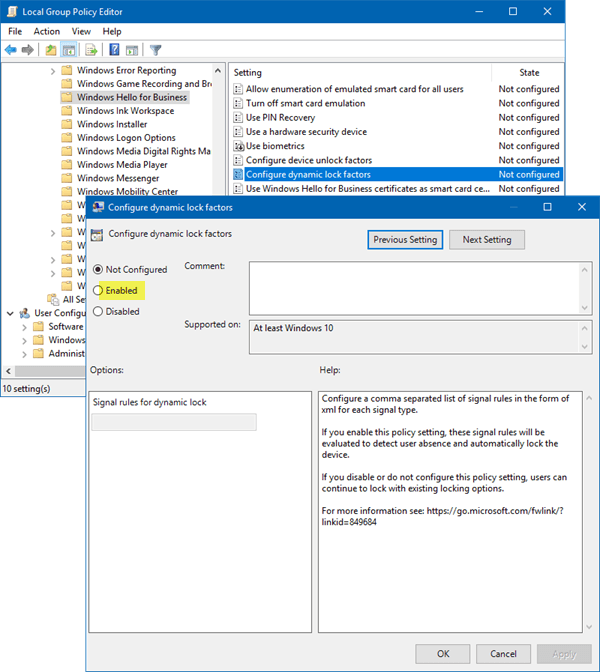Screen dimensions: 600x672
Task: Expand the Windows Settings node under User Configuration
Action: pyautogui.click(x=24, y=341)
